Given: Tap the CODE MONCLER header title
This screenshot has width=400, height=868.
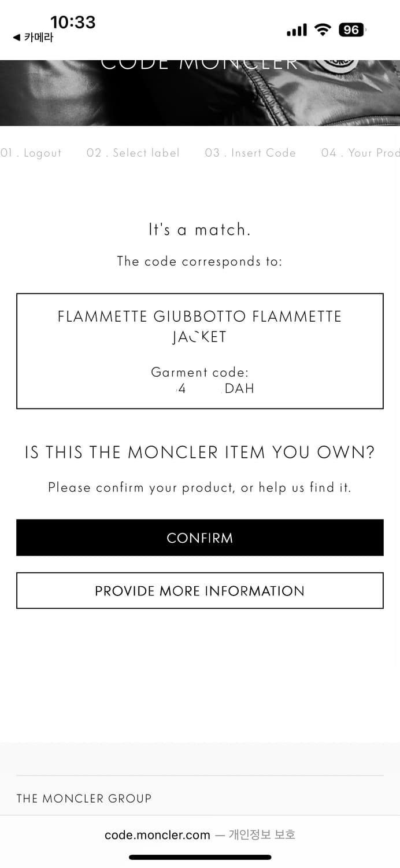Looking at the screenshot, I should (x=199, y=64).
